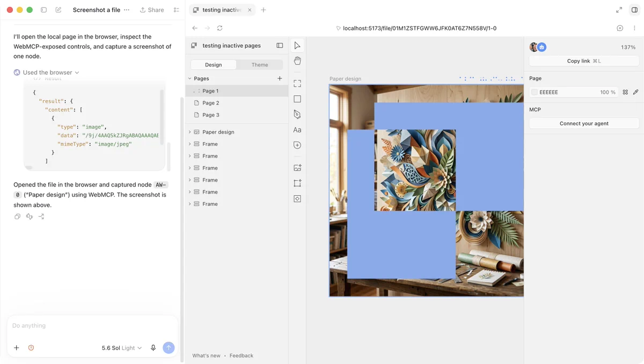Open the style grid icon beside 100 %

click(x=625, y=92)
